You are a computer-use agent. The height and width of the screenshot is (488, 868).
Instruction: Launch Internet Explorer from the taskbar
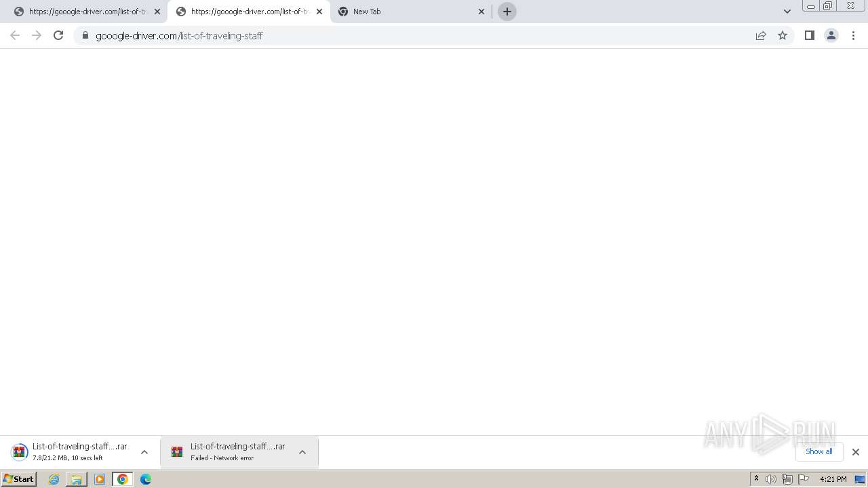pos(54,479)
